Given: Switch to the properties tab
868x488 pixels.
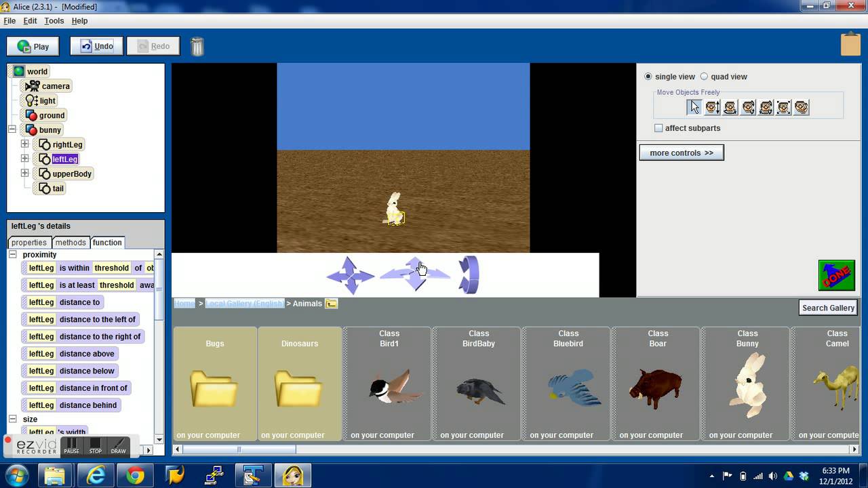Looking at the screenshot, I should click(x=29, y=243).
